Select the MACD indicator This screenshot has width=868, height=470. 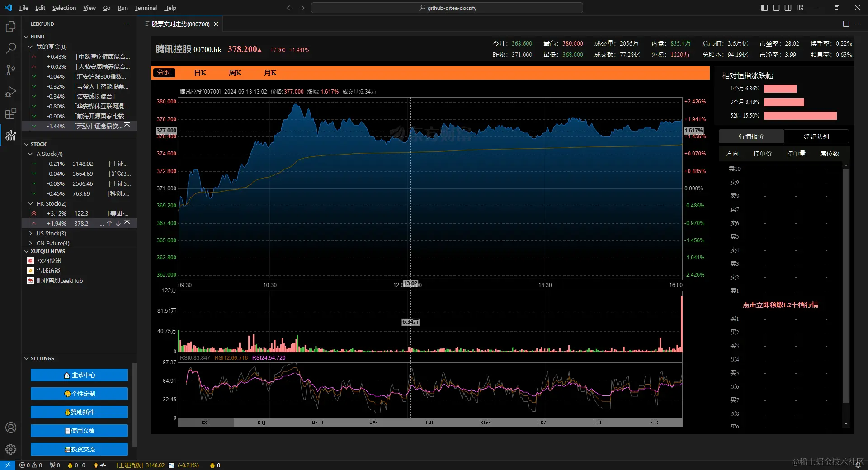[317, 423]
